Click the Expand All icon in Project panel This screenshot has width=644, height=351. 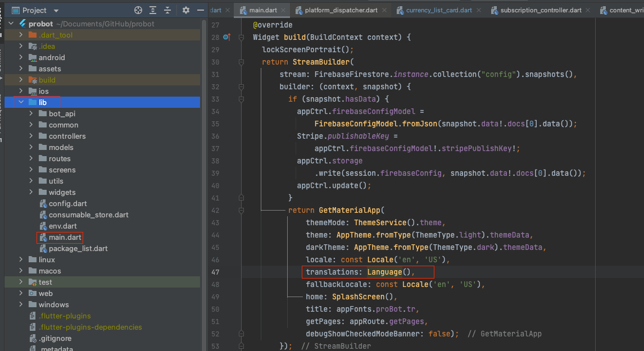(153, 10)
